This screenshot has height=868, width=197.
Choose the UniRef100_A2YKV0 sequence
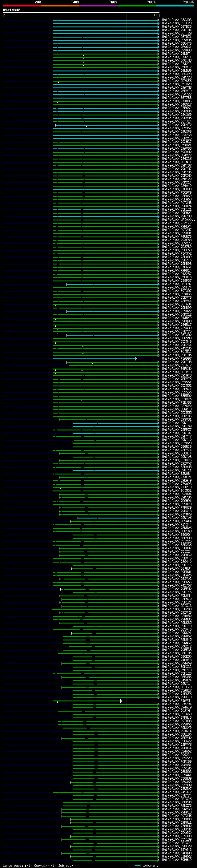[177, 406]
